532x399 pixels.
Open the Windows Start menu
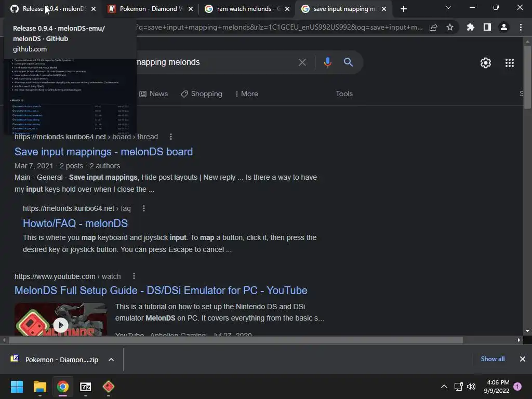pyautogui.click(x=17, y=387)
